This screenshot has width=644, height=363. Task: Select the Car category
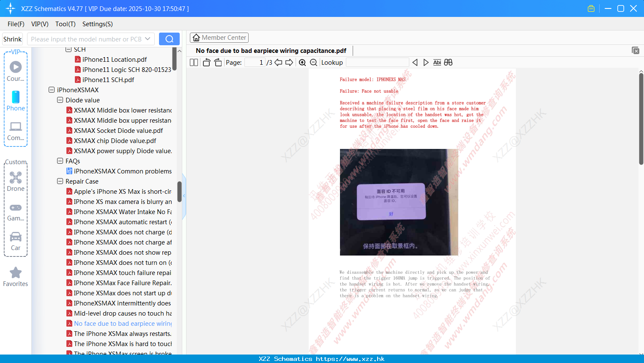pyautogui.click(x=16, y=241)
